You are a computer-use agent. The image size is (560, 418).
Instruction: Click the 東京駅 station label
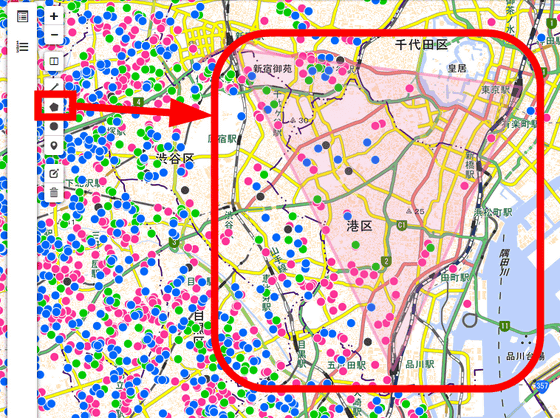(x=495, y=90)
